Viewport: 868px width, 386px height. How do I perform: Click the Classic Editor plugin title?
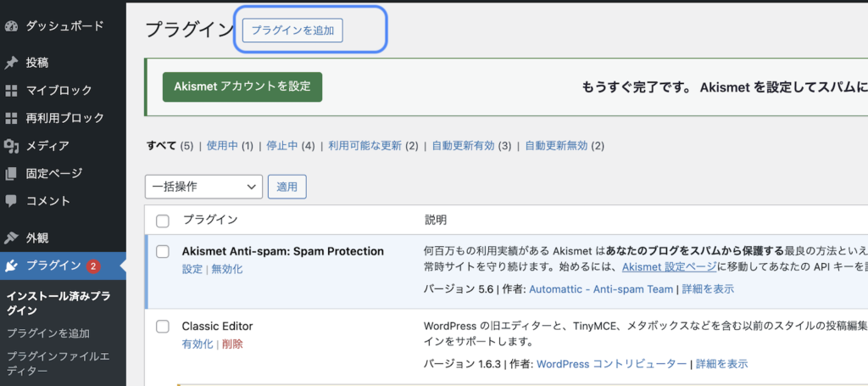(x=218, y=326)
